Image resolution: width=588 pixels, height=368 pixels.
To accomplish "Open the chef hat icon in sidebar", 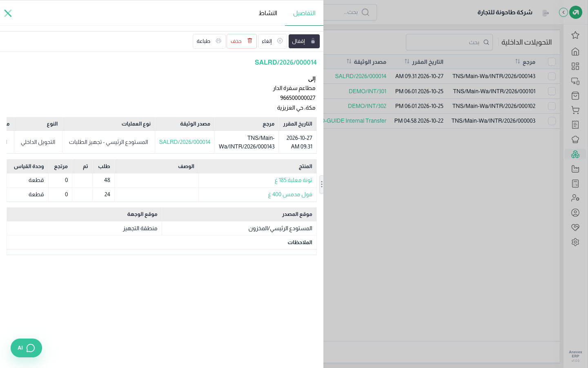I will pyautogui.click(x=575, y=139).
